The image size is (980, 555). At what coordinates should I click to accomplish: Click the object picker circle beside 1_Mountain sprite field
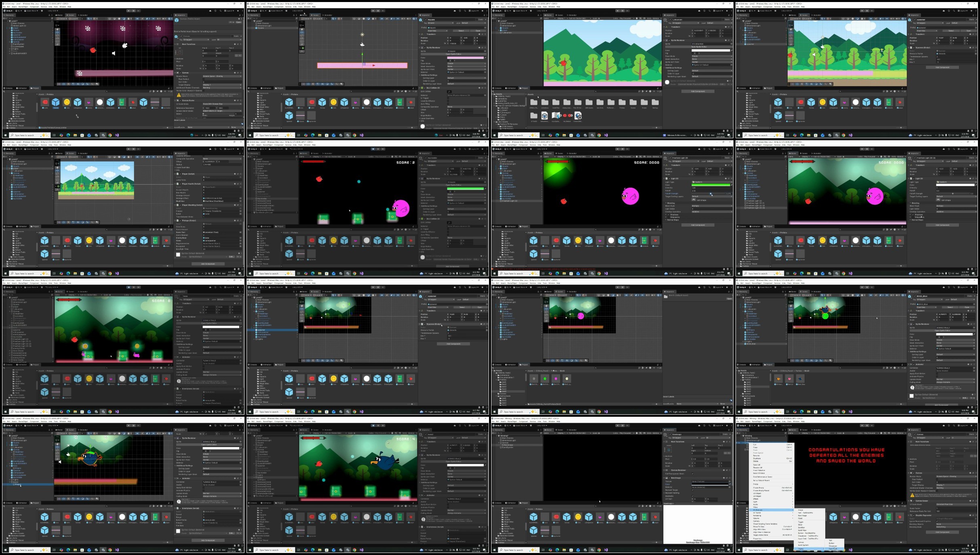point(731,44)
